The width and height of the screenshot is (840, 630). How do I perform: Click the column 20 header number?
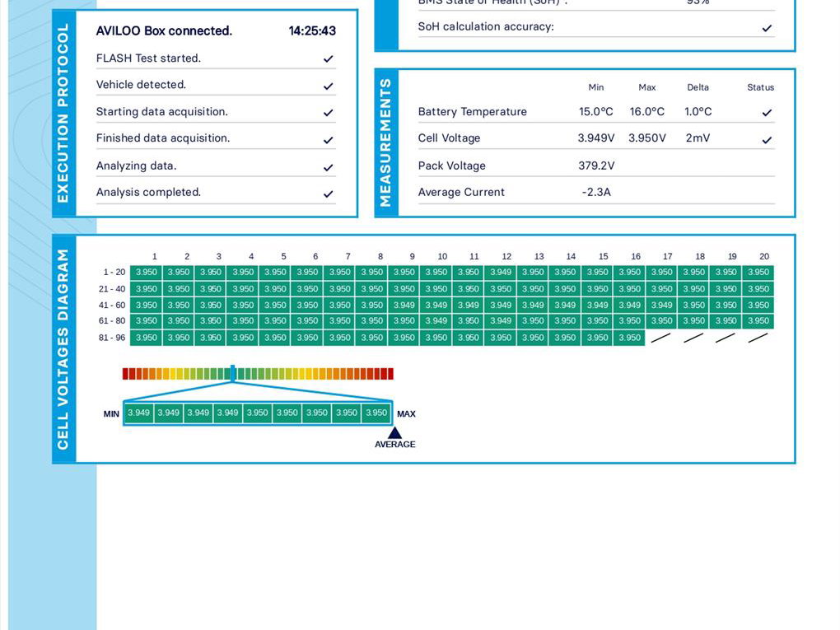tap(764, 257)
